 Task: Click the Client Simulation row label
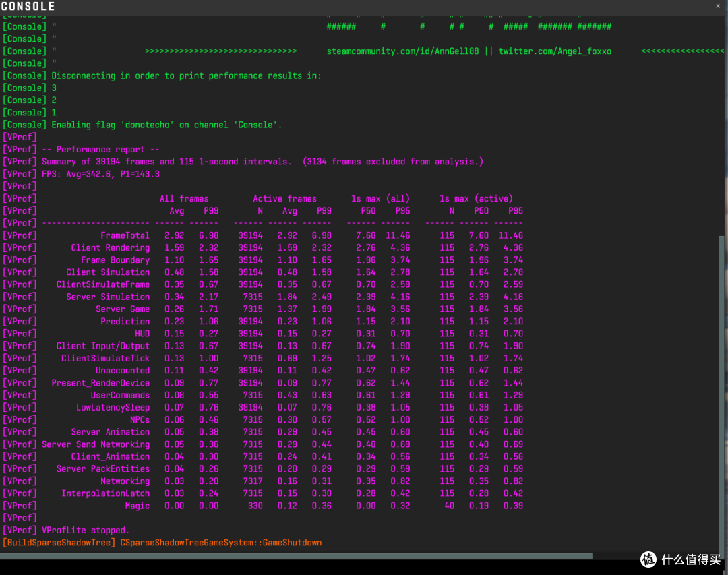point(108,272)
